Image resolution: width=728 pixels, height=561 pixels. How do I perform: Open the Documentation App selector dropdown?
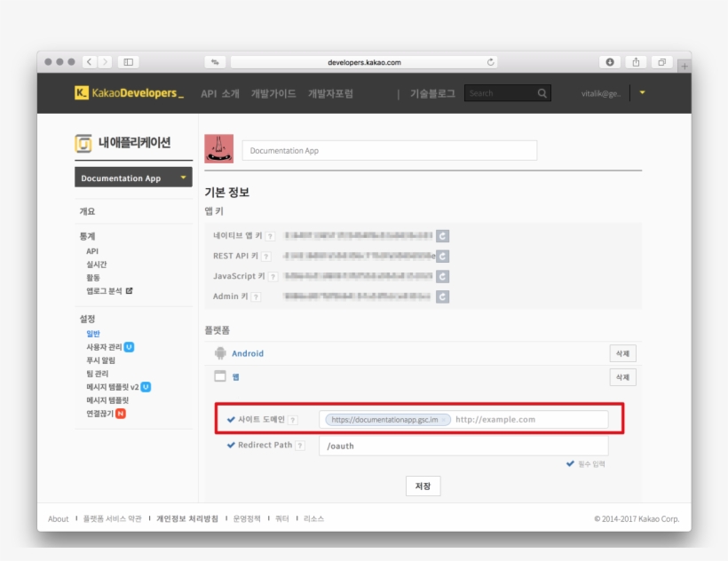[133, 178]
